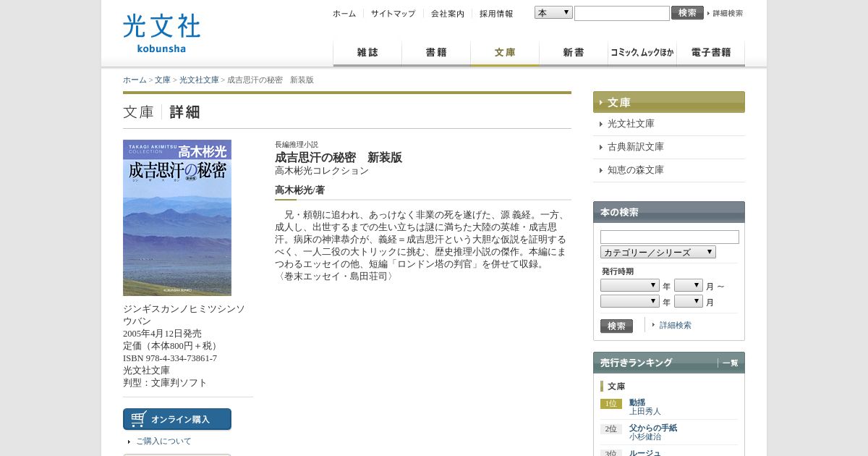Open the 会社案内 link

pyautogui.click(x=448, y=13)
